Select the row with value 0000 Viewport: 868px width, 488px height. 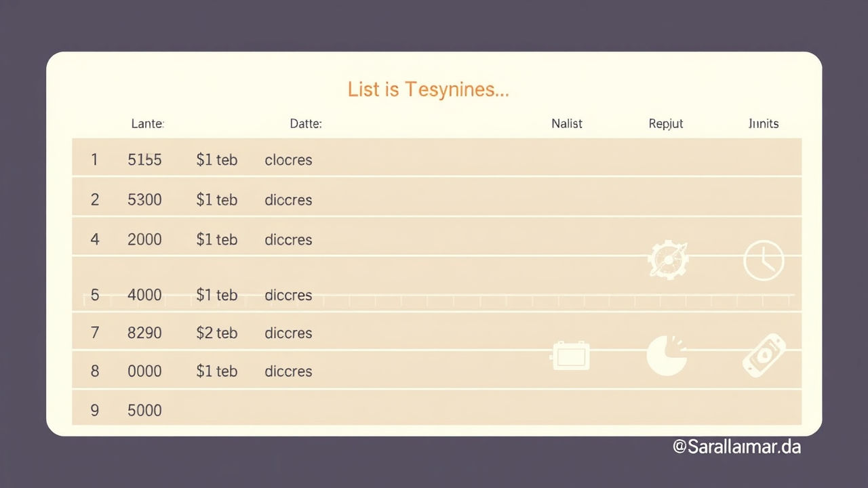(144, 371)
